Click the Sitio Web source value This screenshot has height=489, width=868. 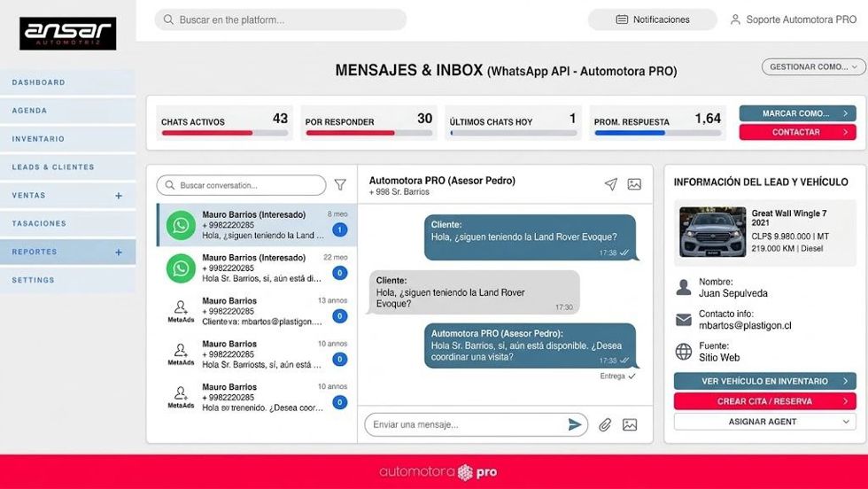(719, 358)
